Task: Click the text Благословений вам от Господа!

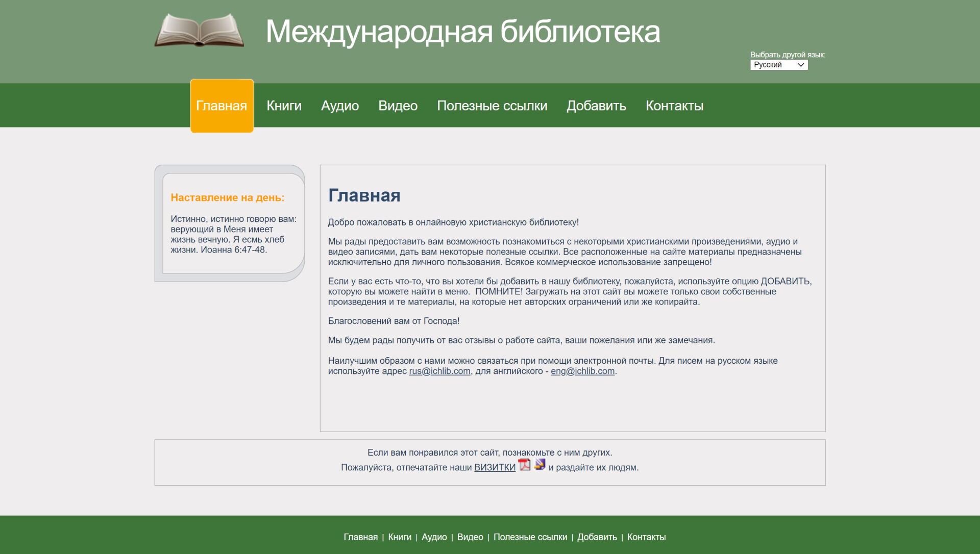Action: coord(394,321)
